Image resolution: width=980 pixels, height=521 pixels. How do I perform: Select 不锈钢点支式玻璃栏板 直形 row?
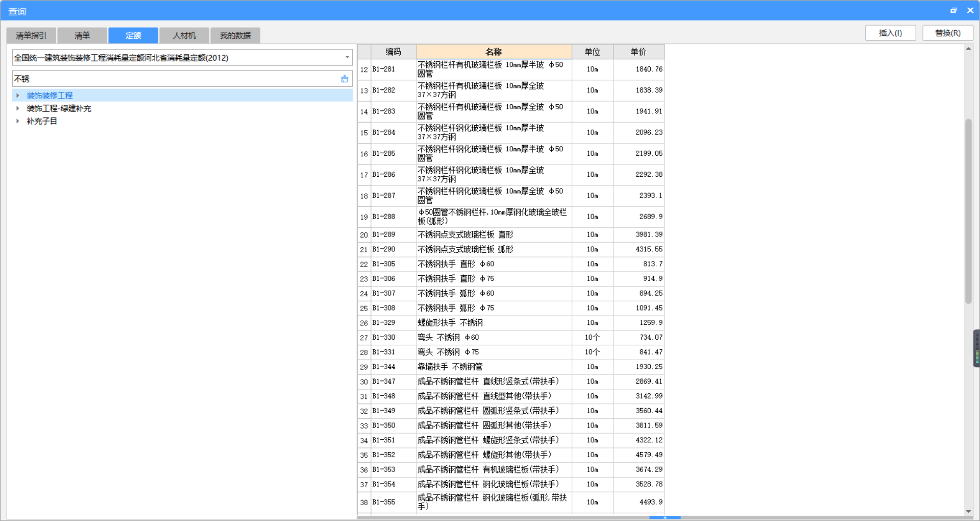point(511,234)
